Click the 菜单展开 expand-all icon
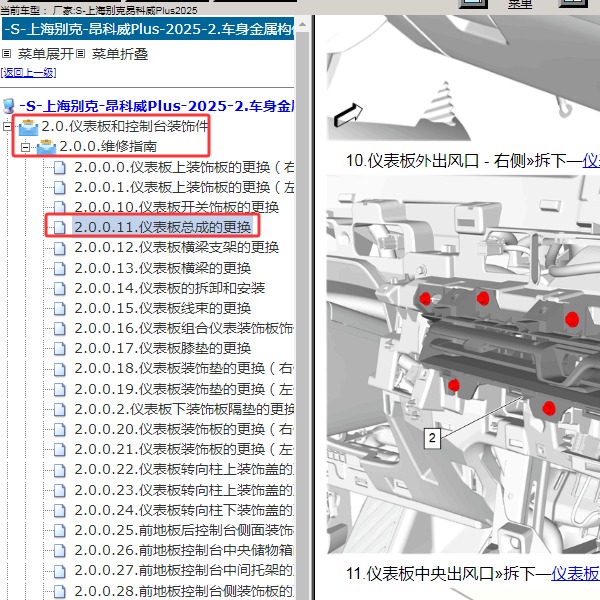This screenshot has width=600, height=600. click(6, 54)
